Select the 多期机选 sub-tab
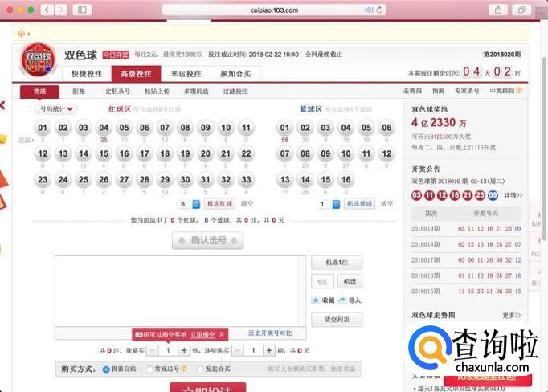Viewport: 548px width, 392px height. [196, 92]
